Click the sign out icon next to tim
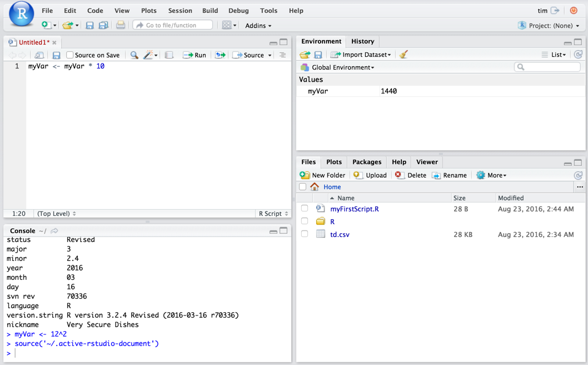The width and height of the screenshot is (588, 365). 555,11
